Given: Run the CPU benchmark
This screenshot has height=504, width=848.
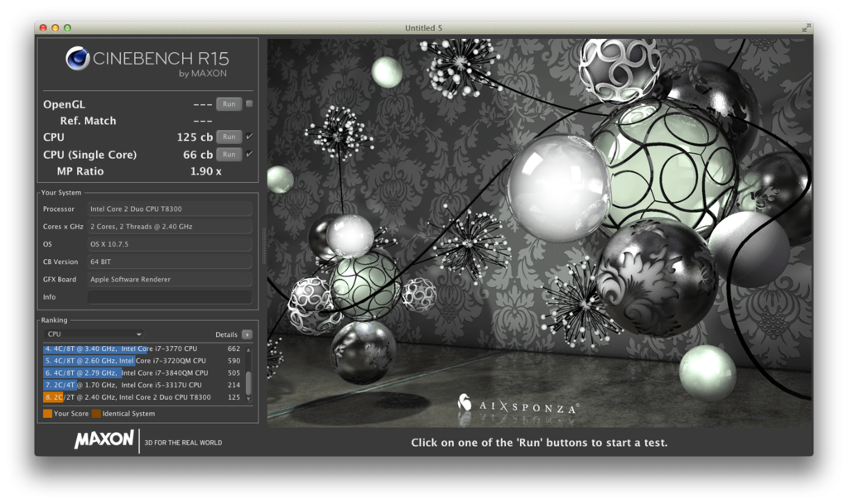Looking at the screenshot, I should tap(229, 137).
